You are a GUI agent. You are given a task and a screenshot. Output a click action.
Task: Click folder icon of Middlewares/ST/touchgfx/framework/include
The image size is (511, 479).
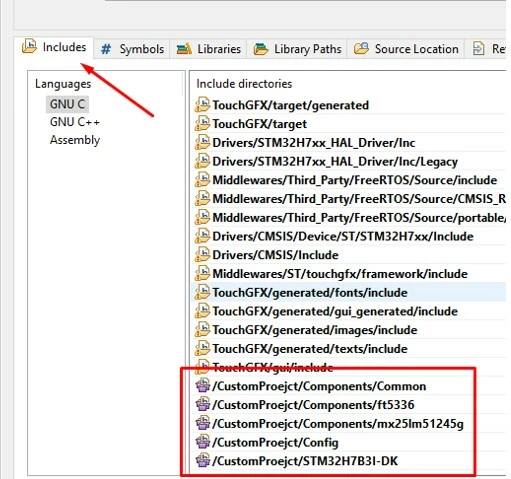(x=202, y=273)
